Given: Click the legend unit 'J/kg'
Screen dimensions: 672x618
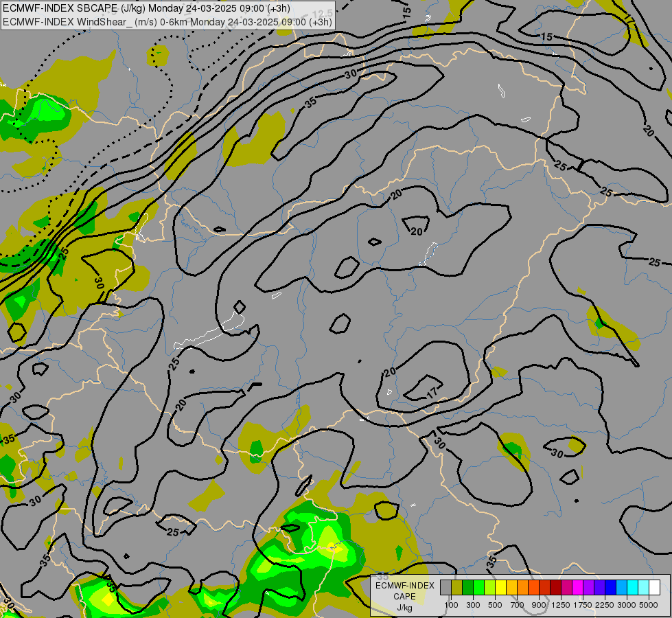Looking at the screenshot, I should [404, 608].
